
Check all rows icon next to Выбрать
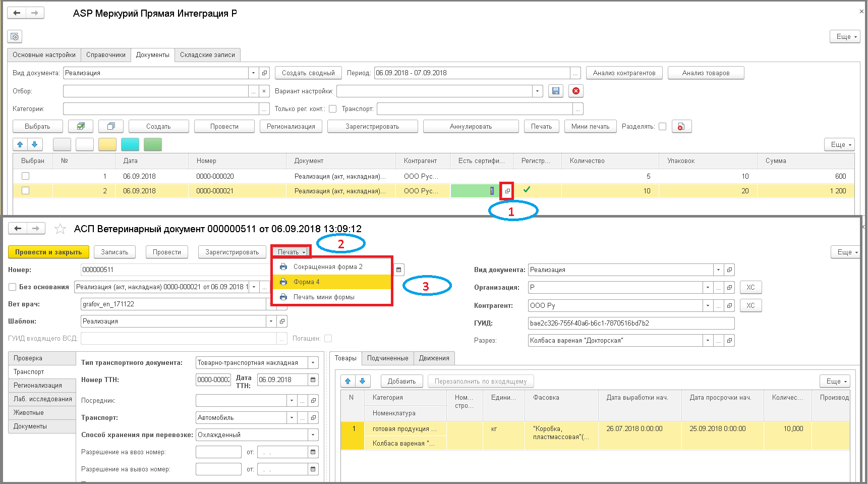(x=81, y=126)
